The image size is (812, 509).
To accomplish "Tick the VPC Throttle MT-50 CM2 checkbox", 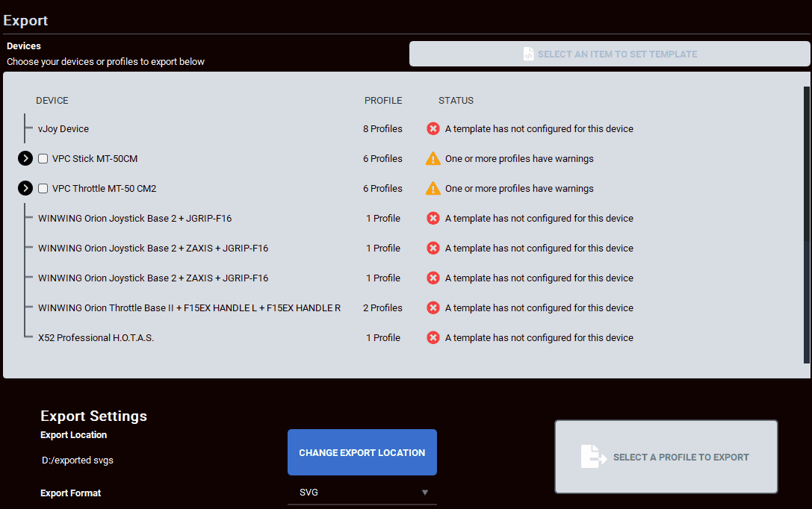I will 43,188.
